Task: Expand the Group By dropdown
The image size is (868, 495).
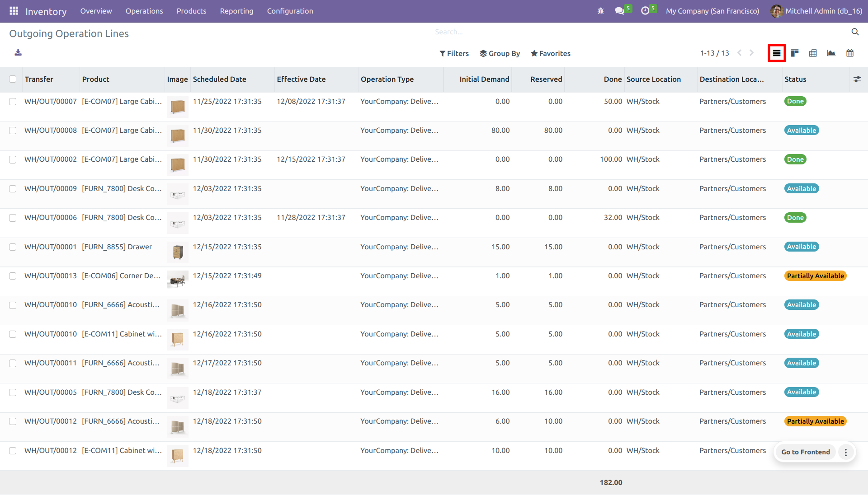Action: click(x=500, y=53)
